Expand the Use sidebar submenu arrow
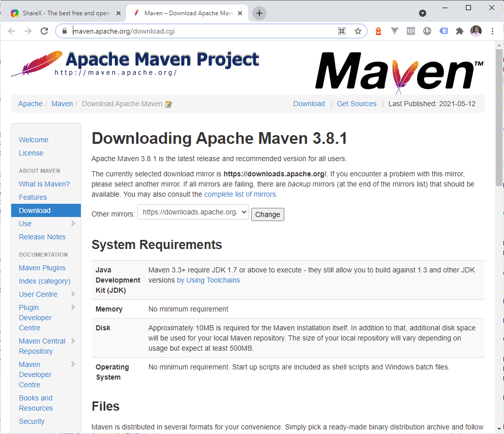 (x=73, y=224)
